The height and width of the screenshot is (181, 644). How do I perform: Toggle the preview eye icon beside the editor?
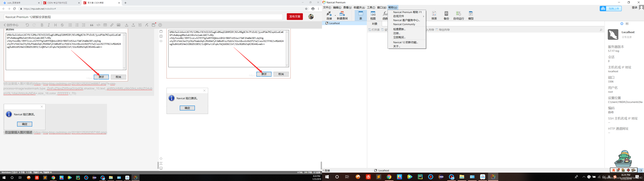pyautogui.click(x=161, y=41)
